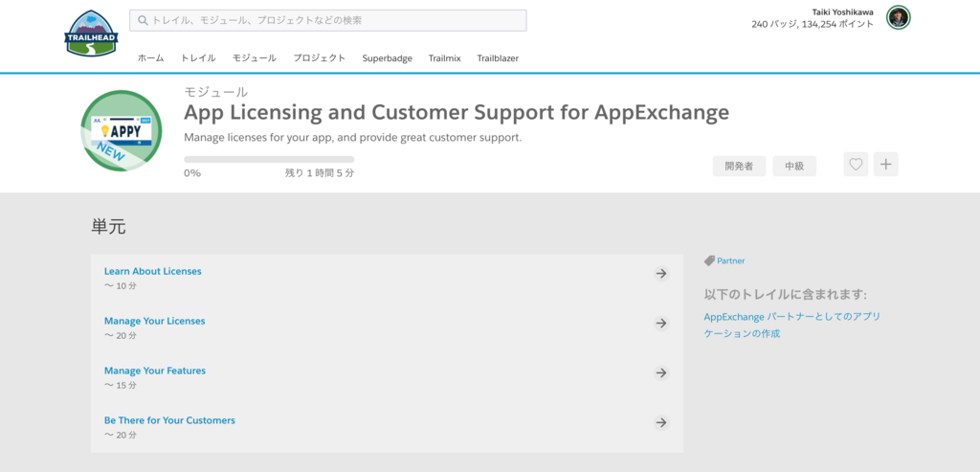980x472 pixels.
Task: Open Be There for Your Customers link
Action: pyautogui.click(x=170, y=420)
